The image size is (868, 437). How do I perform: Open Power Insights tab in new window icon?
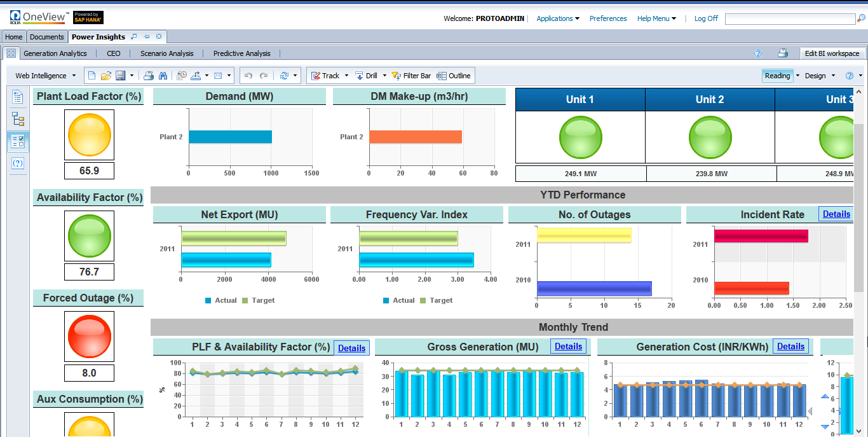tap(134, 37)
